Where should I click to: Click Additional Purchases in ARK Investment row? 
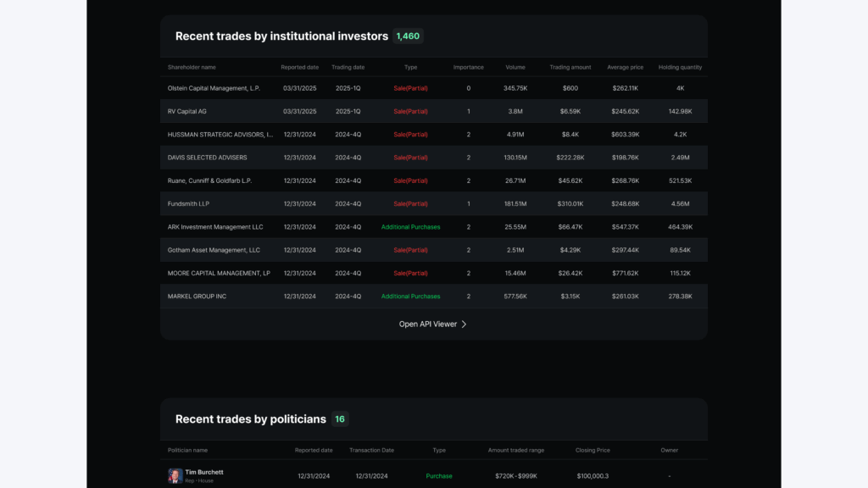point(411,227)
